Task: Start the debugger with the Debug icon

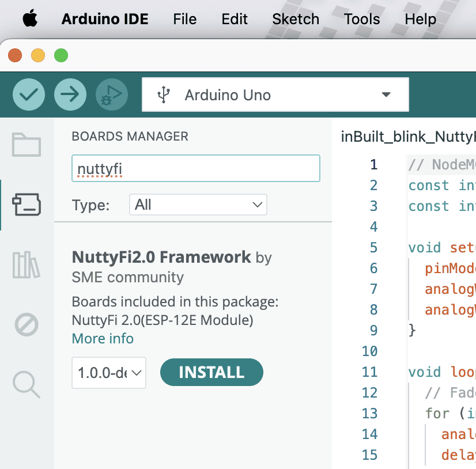Action: (112, 94)
